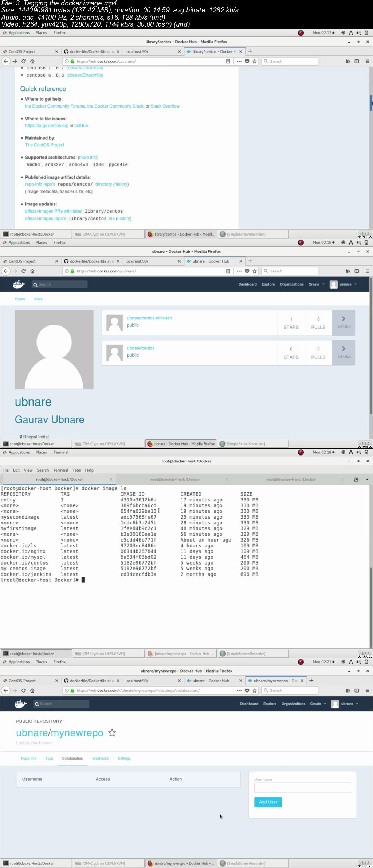Screen dimensions: 373x868
Task: Star the ubnare/mynewrepo repository
Action: [112, 733]
